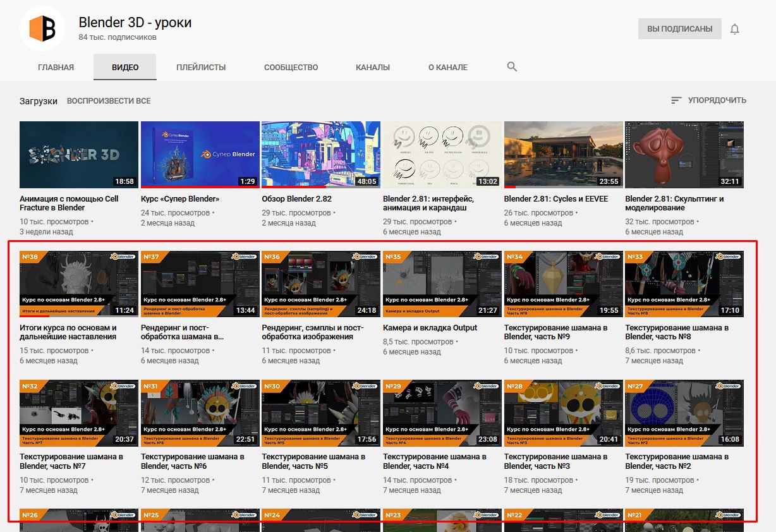
Task: Click the Курс «Супер Blender» title
Action: pyautogui.click(x=180, y=198)
